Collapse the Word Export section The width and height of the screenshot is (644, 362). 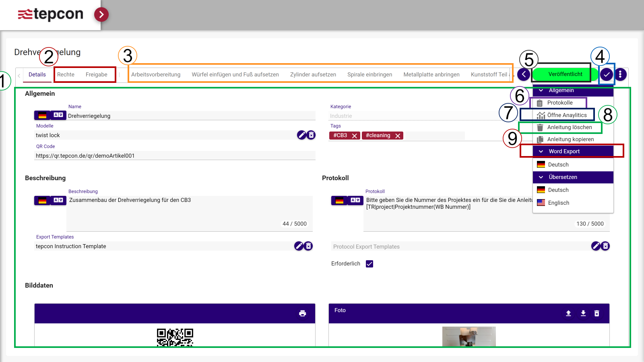(x=541, y=152)
